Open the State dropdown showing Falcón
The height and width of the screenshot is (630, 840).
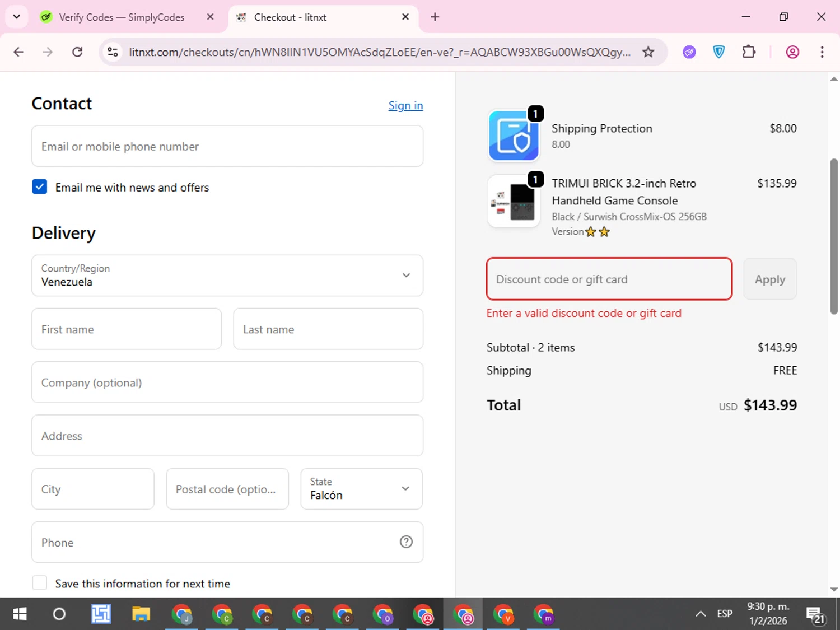[x=362, y=489]
